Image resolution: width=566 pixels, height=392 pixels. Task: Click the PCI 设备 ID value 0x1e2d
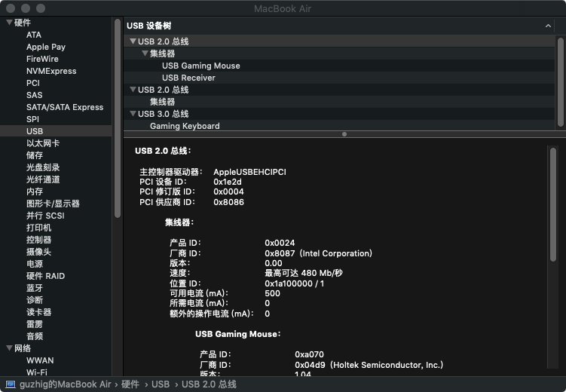(228, 182)
